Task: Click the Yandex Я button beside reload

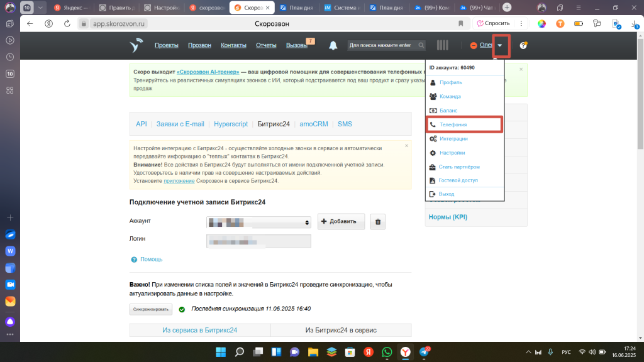Action: tap(49, 24)
